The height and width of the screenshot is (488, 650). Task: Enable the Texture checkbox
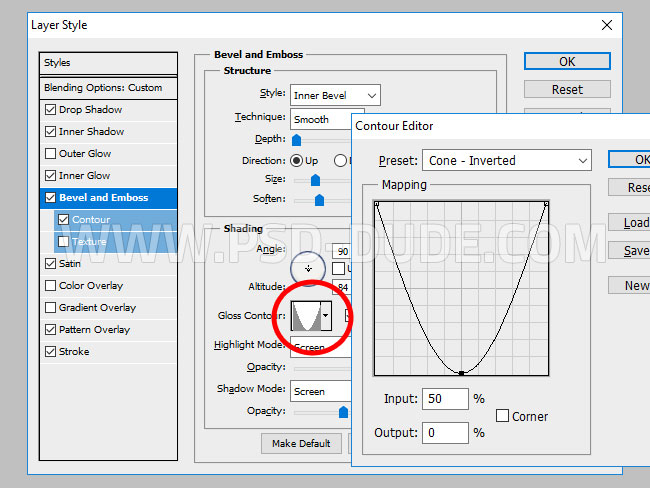[64, 242]
